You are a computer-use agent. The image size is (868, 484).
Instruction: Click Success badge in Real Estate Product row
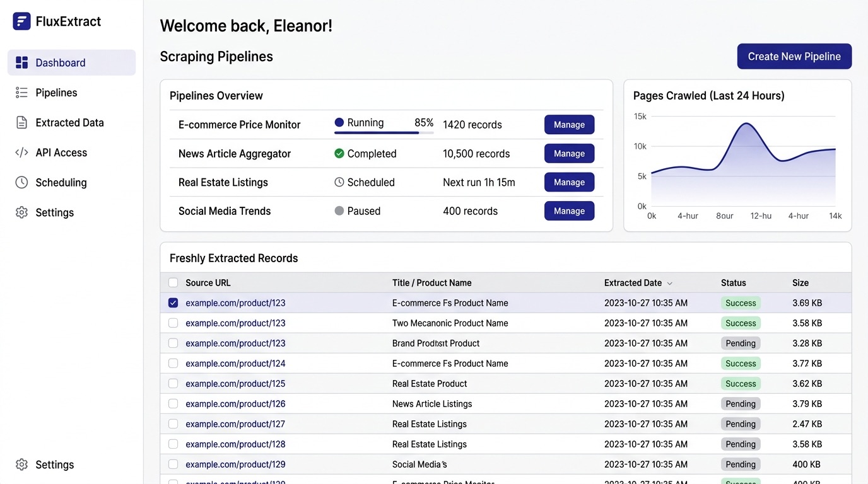[x=741, y=384]
